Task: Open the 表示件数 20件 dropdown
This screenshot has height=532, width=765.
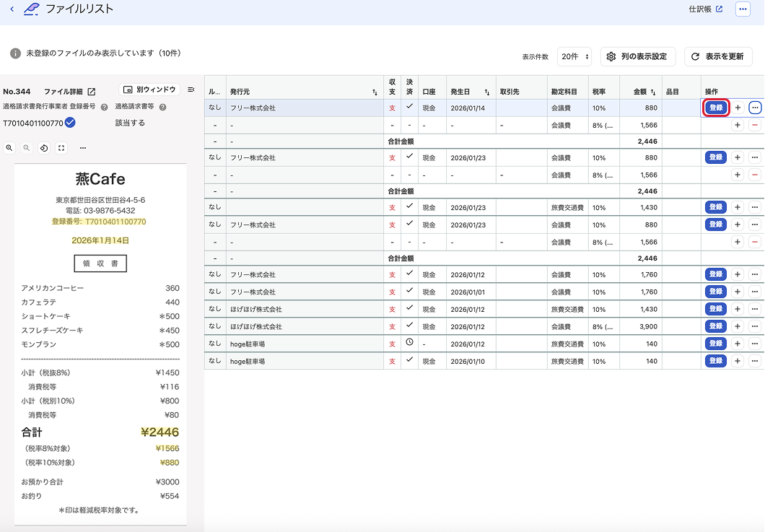Action: pyautogui.click(x=574, y=56)
